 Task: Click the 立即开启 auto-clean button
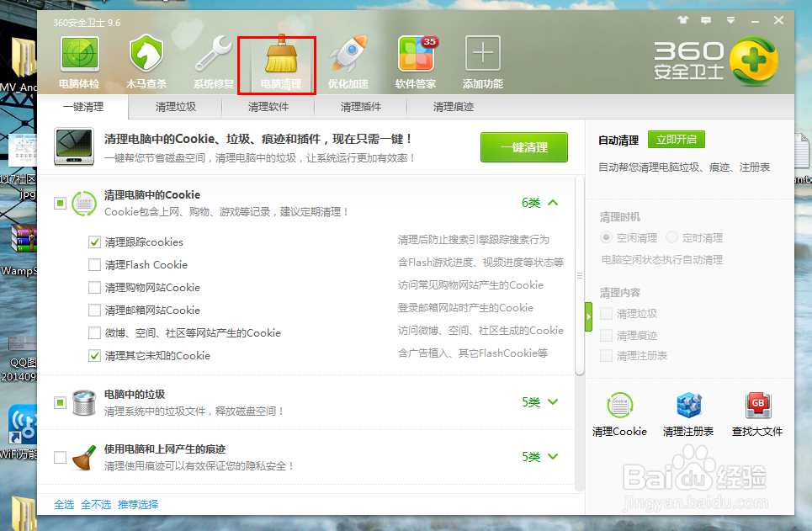click(x=677, y=140)
